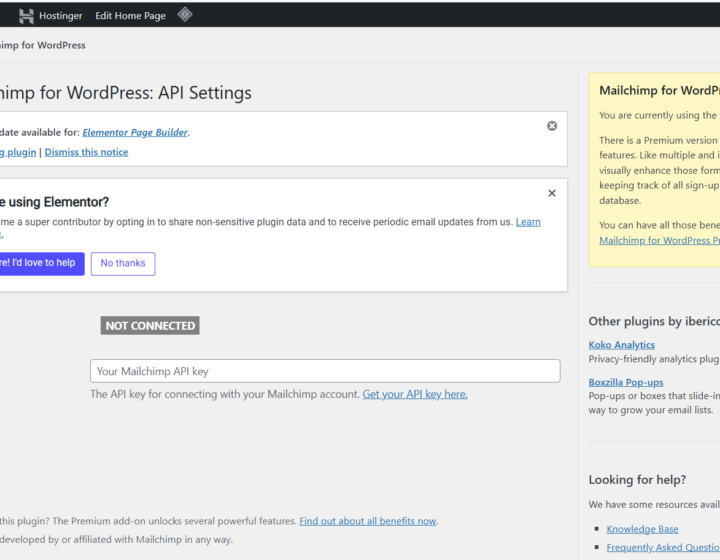The height and width of the screenshot is (560, 720).
Task: Click the Hostinger logo icon in admin bar
Action: coord(26,15)
